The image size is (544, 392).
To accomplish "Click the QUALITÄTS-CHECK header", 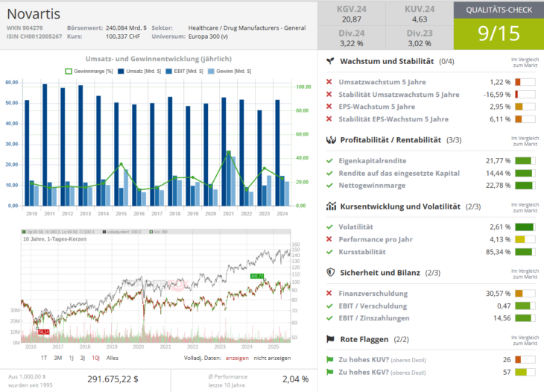I will [x=499, y=10].
